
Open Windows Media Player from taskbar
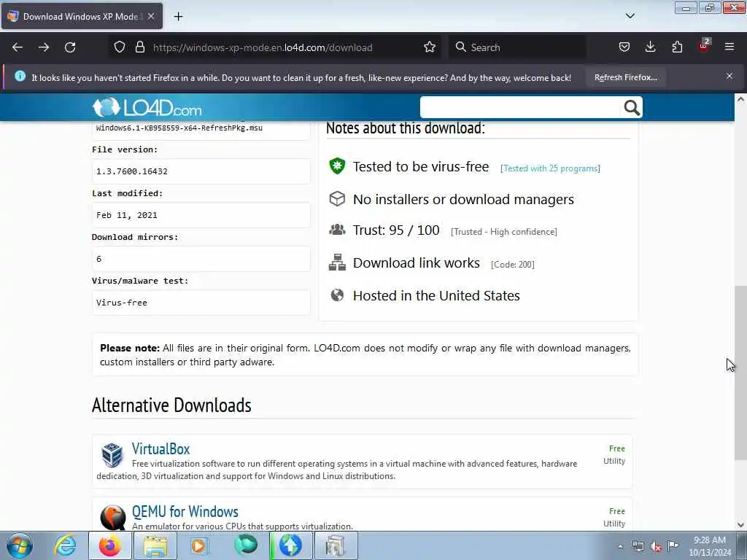(x=199, y=545)
